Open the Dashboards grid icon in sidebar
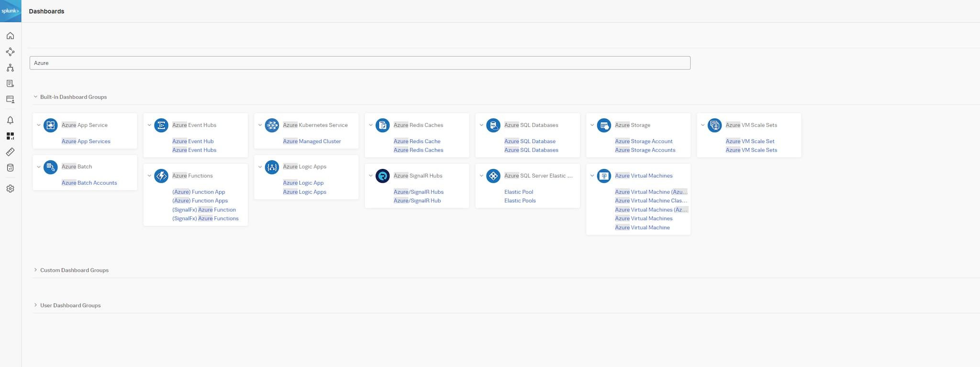980x367 pixels. (10, 136)
